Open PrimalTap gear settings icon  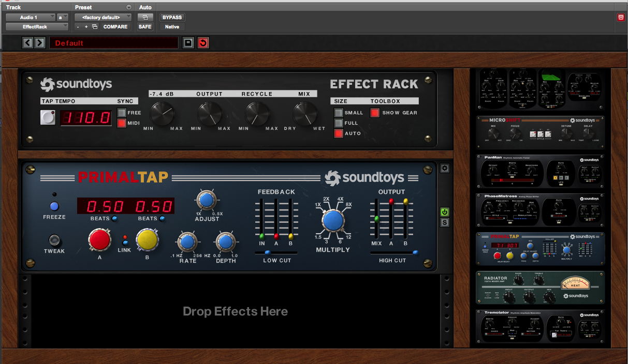tap(444, 168)
